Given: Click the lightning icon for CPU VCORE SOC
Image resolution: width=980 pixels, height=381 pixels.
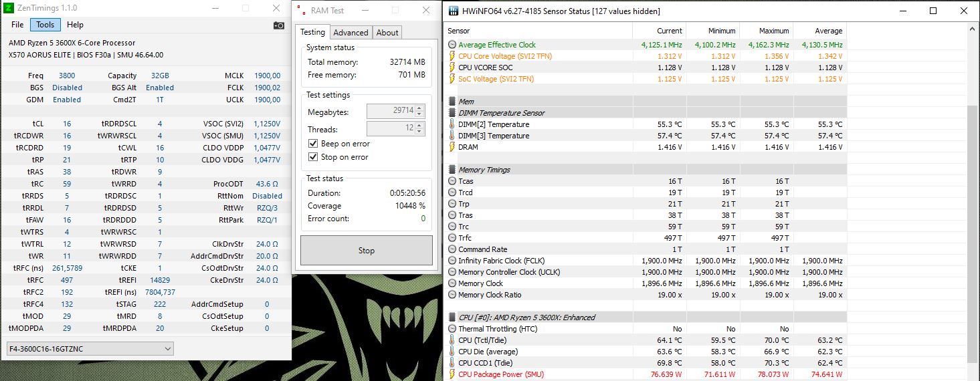Looking at the screenshot, I should tap(452, 68).
